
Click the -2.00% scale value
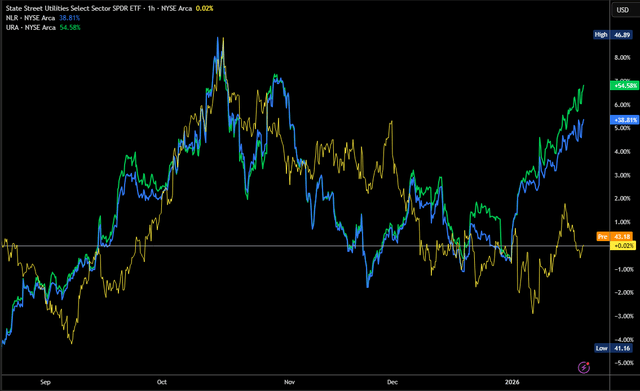[x=623, y=293]
